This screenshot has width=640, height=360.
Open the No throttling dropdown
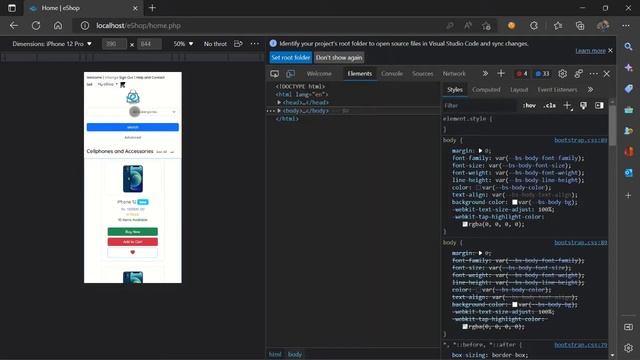tap(215, 44)
